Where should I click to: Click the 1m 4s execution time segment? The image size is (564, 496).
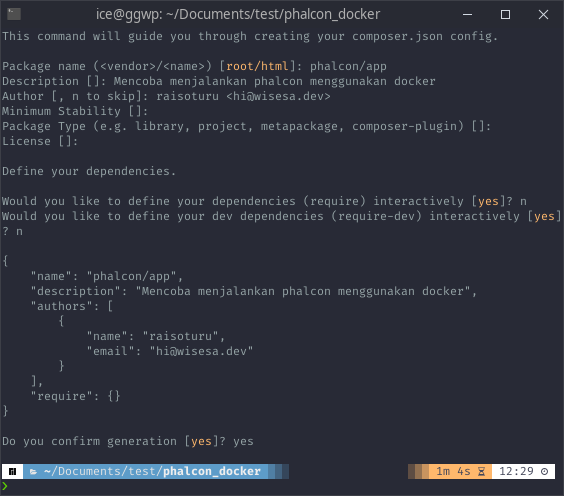[x=453, y=471]
